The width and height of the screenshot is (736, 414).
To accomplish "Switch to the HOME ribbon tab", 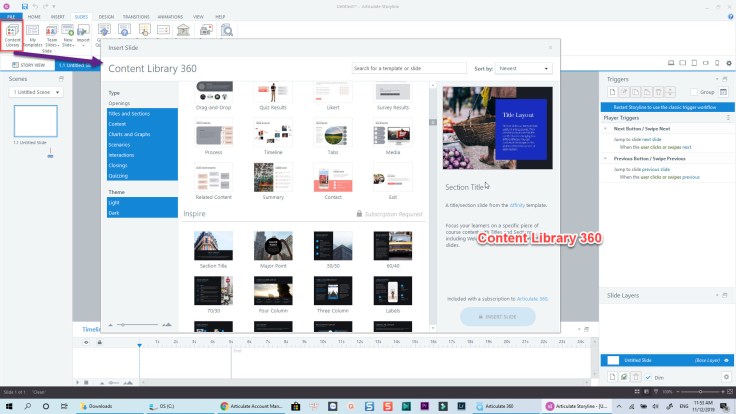I will point(34,16).
